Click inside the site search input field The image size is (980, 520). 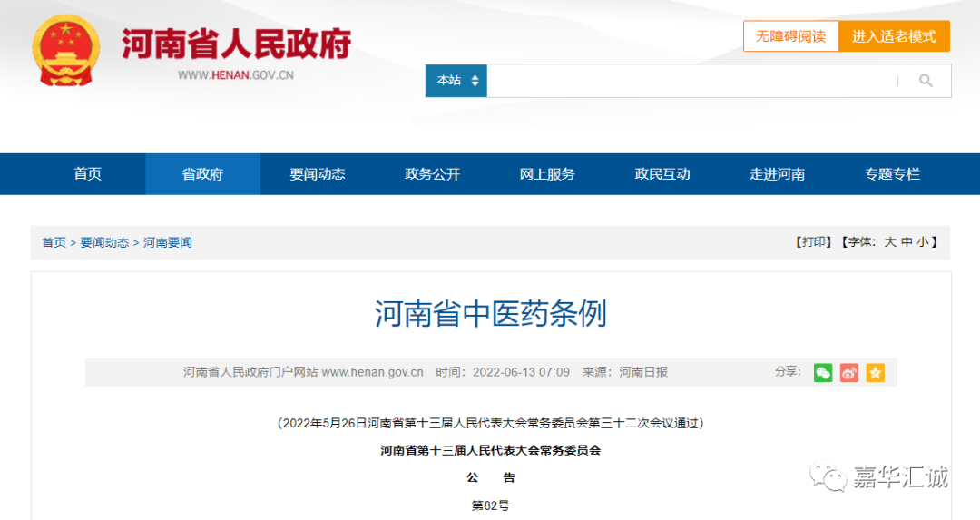click(690, 81)
